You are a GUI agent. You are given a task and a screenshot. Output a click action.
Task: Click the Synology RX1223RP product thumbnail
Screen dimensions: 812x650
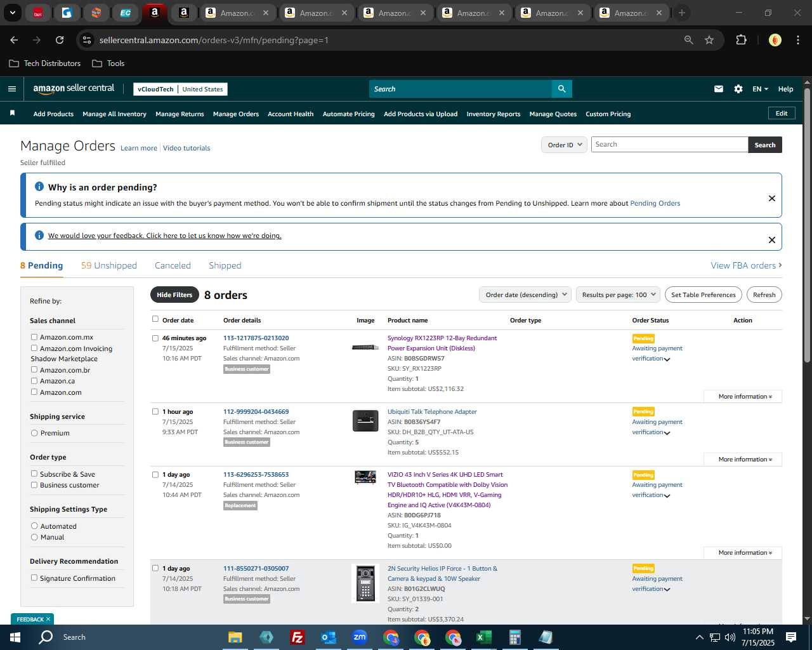tap(365, 347)
